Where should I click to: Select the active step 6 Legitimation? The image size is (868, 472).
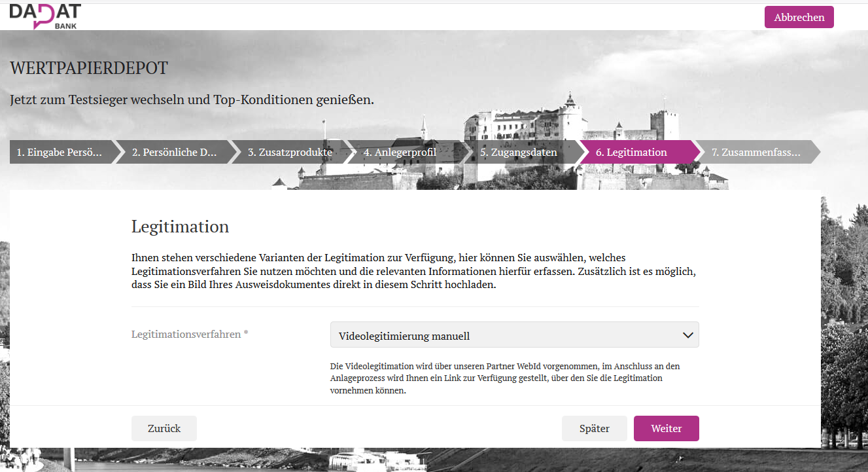click(x=631, y=153)
